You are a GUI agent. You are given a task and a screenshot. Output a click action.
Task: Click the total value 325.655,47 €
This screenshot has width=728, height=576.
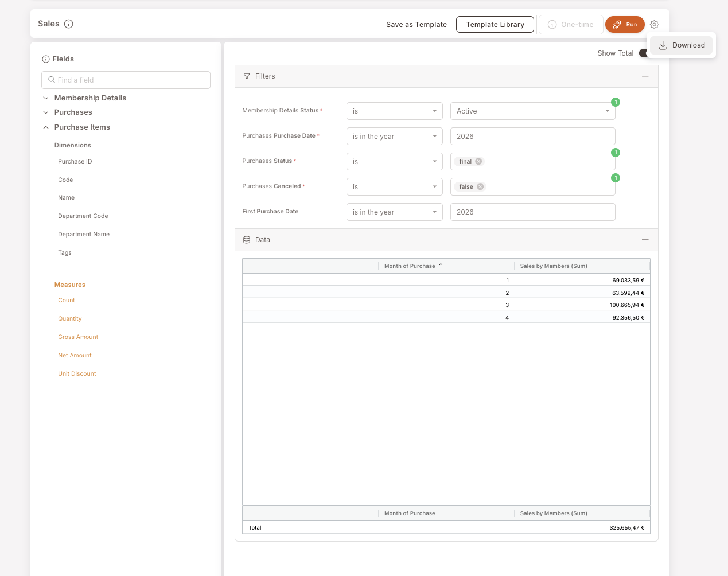pos(627,528)
